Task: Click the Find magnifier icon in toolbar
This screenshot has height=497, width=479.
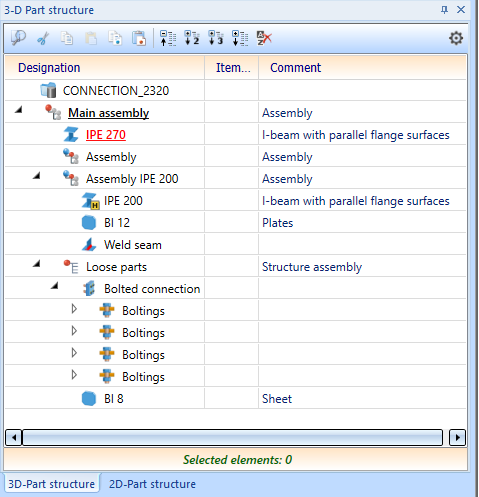Action: click(18, 38)
